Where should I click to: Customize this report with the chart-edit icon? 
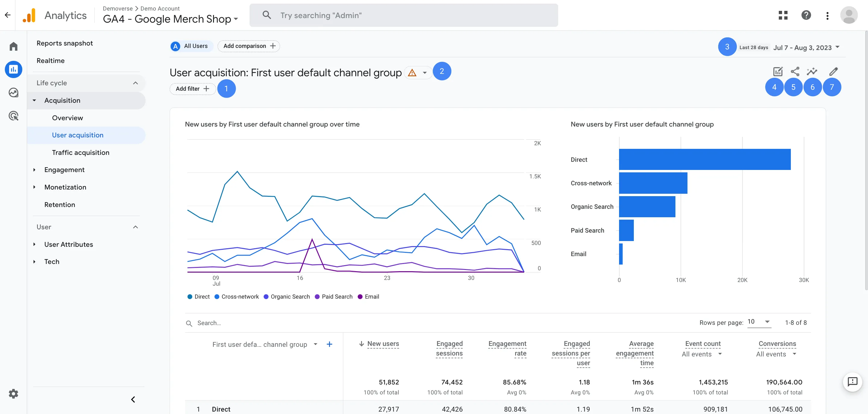coord(778,71)
